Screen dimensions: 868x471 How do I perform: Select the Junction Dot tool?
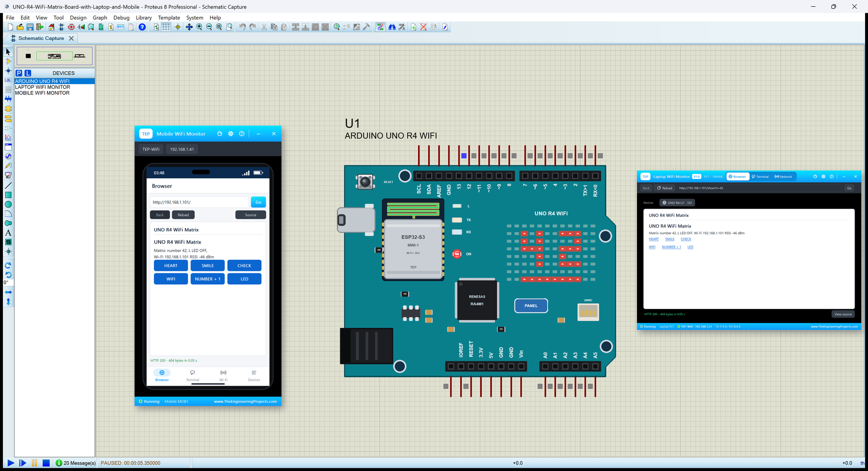[x=8, y=71]
